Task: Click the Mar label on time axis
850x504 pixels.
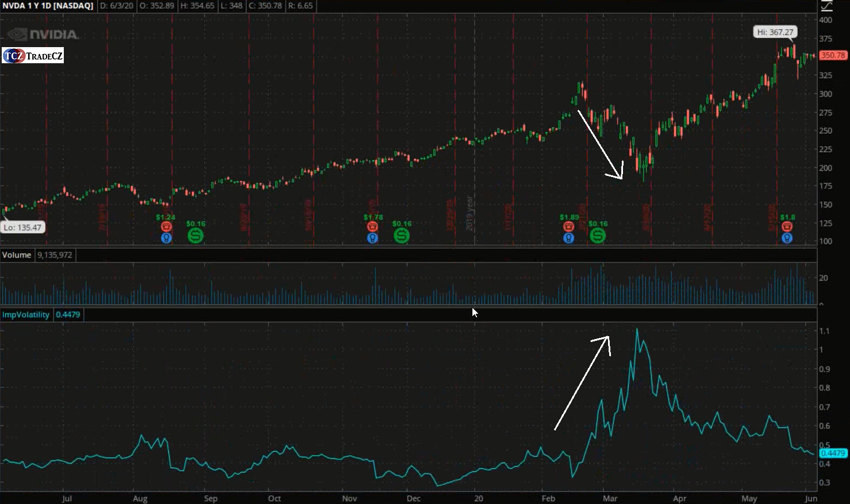Action: click(610, 498)
